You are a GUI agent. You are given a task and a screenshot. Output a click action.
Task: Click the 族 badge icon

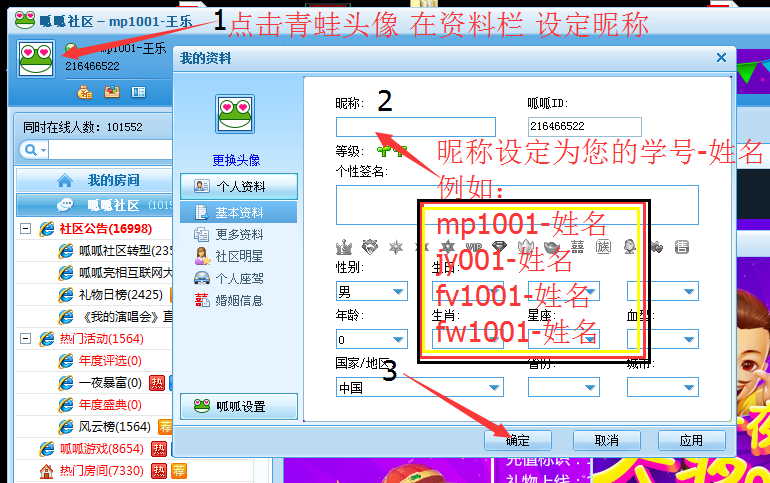[x=604, y=246]
